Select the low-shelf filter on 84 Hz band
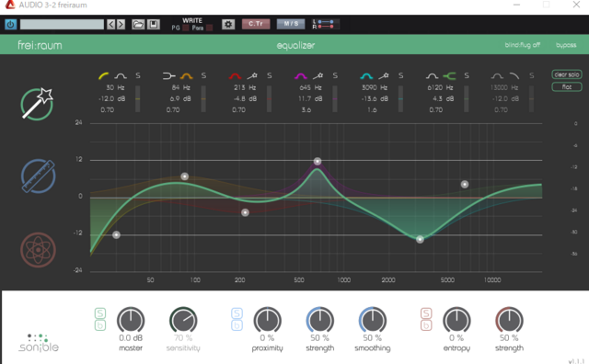Screen dimensions: 589x364 168,76
